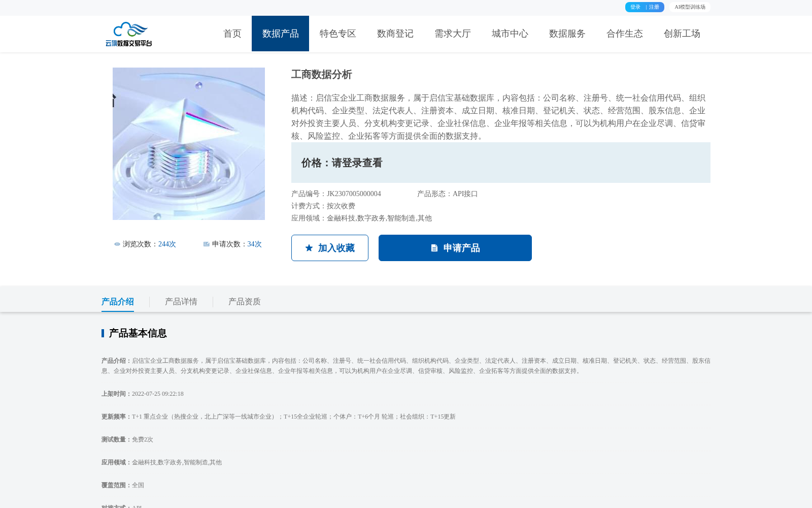Click 计费方式：按次收费 text
Screen dimensions: 812x508
click(x=323, y=206)
